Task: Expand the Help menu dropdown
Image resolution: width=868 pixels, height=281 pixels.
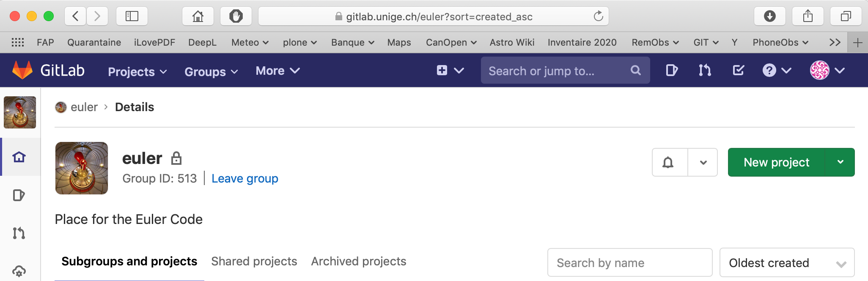Action: point(777,70)
